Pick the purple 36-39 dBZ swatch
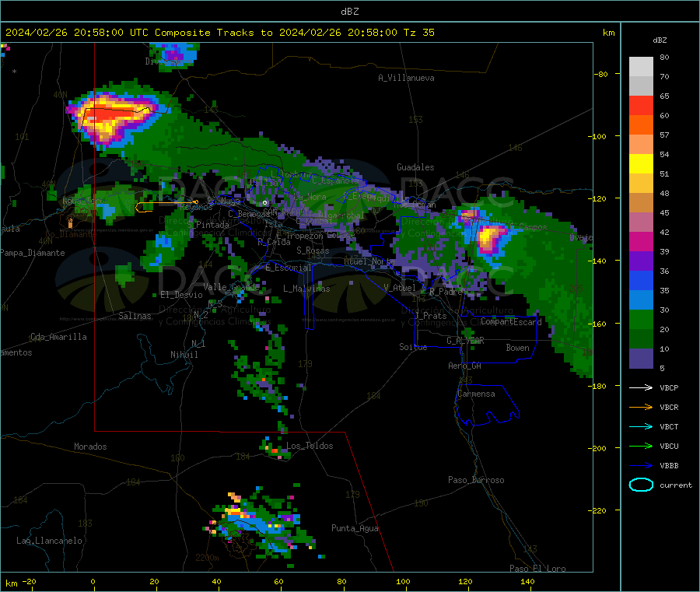 (641, 261)
